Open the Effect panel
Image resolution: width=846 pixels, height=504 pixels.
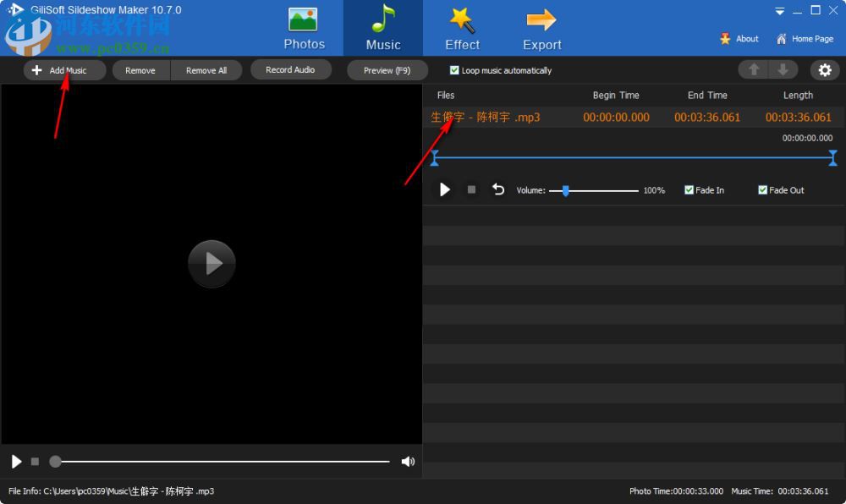(x=461, y=27)
